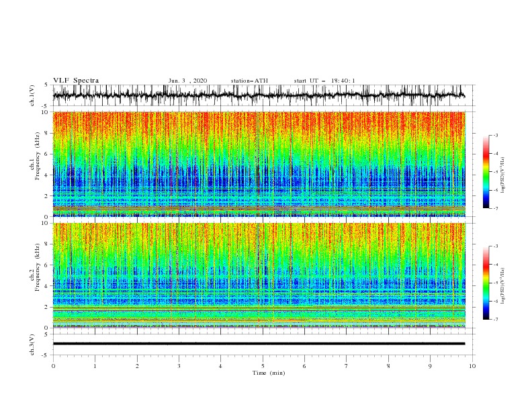Image resolution: width=532 pixels, height=411 pixels.
Task: Click the ch.1 spectrogram color scale bar
Action: pyautogui.click(x=486, y=172)
